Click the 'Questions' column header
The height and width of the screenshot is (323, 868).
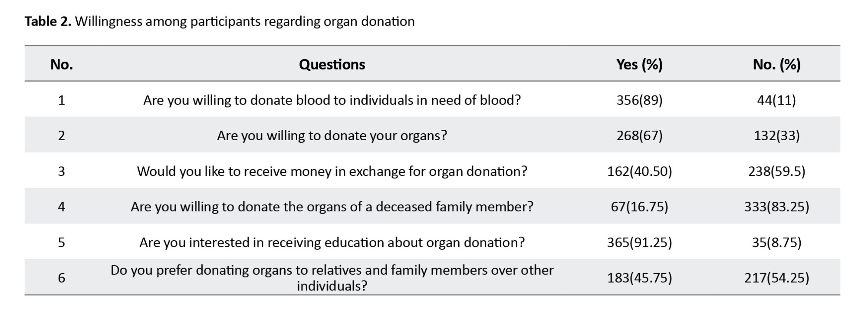(332, 64)
